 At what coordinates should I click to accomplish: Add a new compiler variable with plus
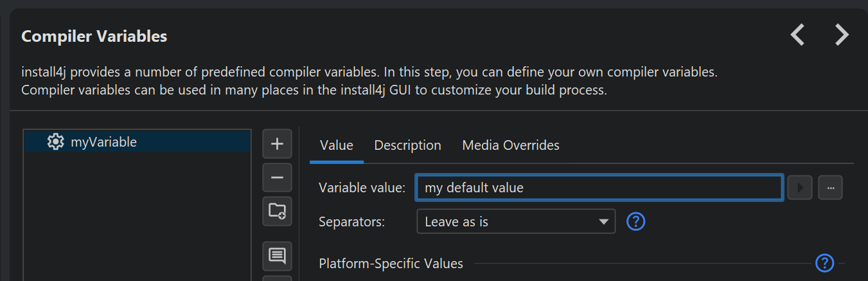(277, 143)
